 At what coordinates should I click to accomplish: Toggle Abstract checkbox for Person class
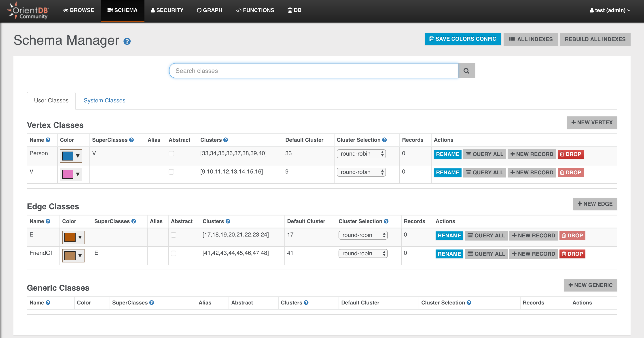click(171, 154)
